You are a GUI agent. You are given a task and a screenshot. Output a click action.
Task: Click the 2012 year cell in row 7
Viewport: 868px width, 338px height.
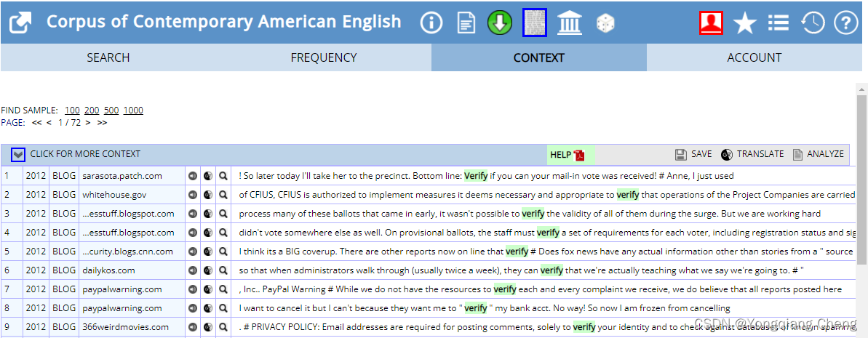(x=36, y=289)
